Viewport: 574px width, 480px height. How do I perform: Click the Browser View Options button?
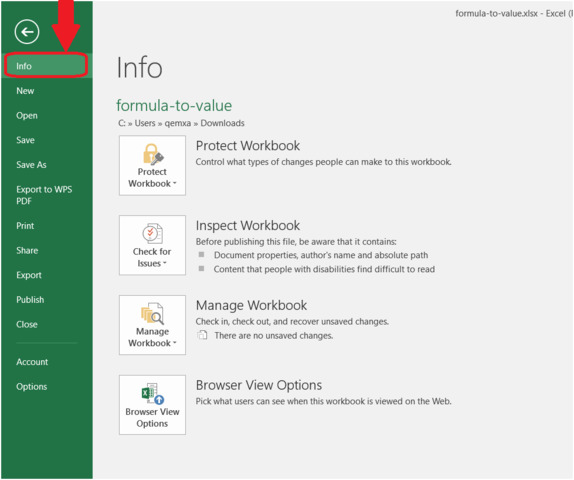tap(152, 405)
